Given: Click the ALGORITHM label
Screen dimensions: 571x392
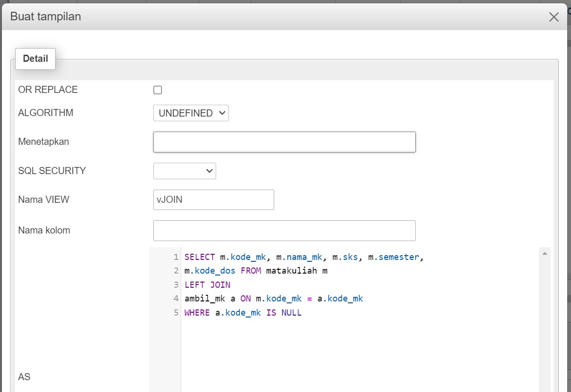Looking at the screenshot, I should click(46, 113).
